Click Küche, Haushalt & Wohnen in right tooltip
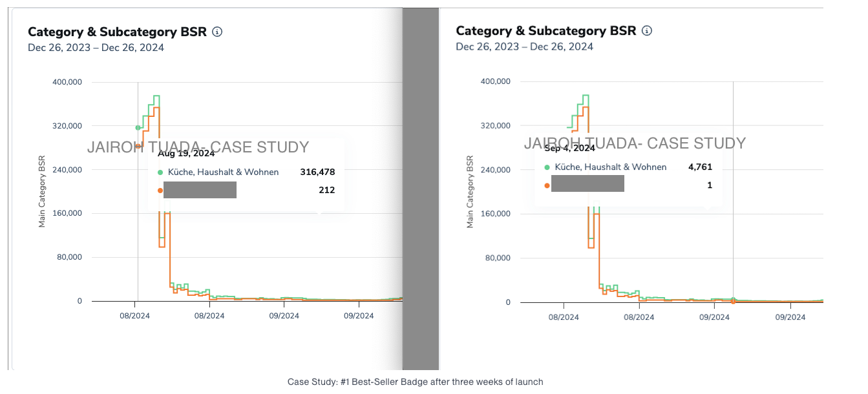The image size is (868, 394). pos(611,167)
